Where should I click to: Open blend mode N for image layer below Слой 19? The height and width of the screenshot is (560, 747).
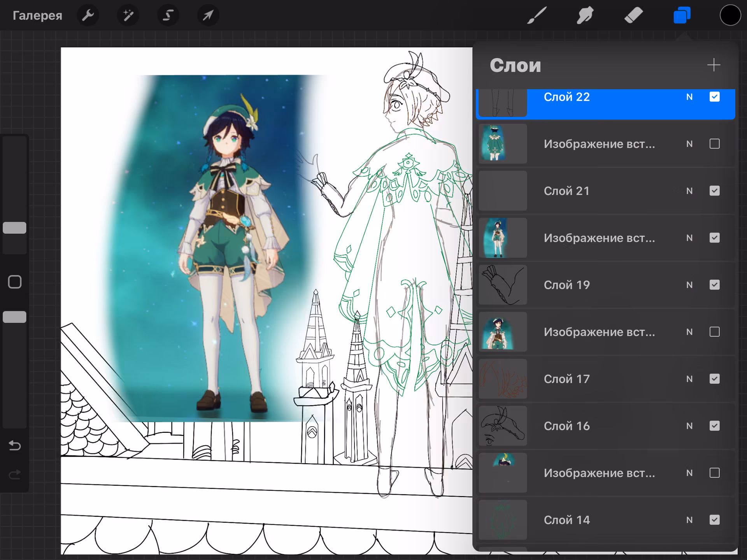point(689,332)
